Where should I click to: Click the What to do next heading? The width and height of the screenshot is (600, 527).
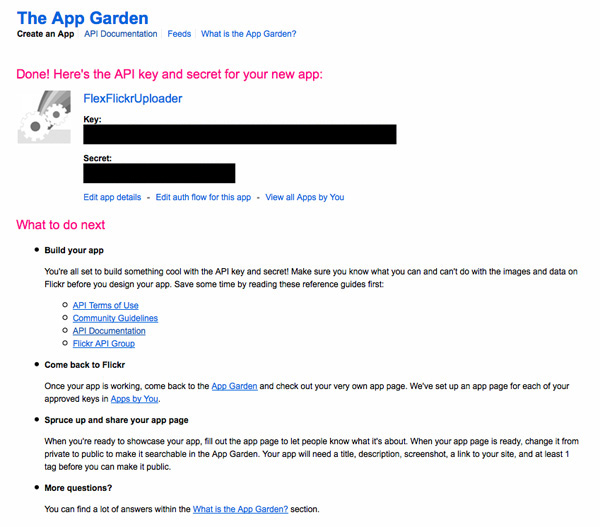tap(60, 225)
